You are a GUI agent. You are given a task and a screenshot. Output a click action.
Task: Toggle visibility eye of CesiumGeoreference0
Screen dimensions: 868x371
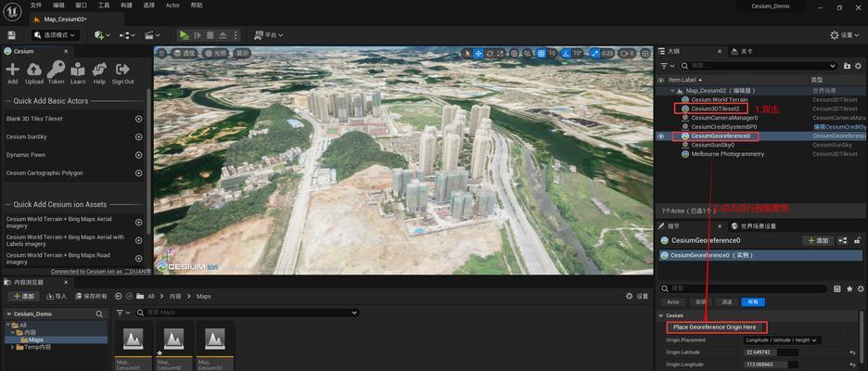(660, 135)
